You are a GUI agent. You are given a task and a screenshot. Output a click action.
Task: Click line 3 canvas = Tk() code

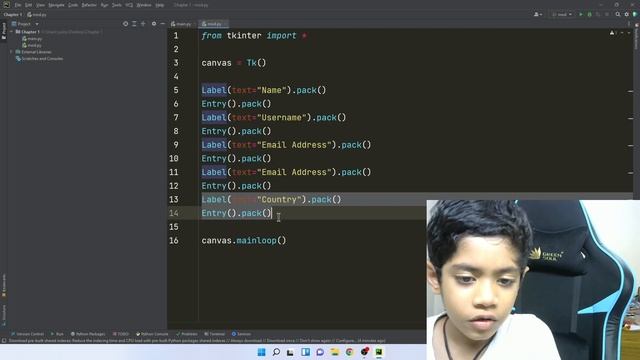233,63
